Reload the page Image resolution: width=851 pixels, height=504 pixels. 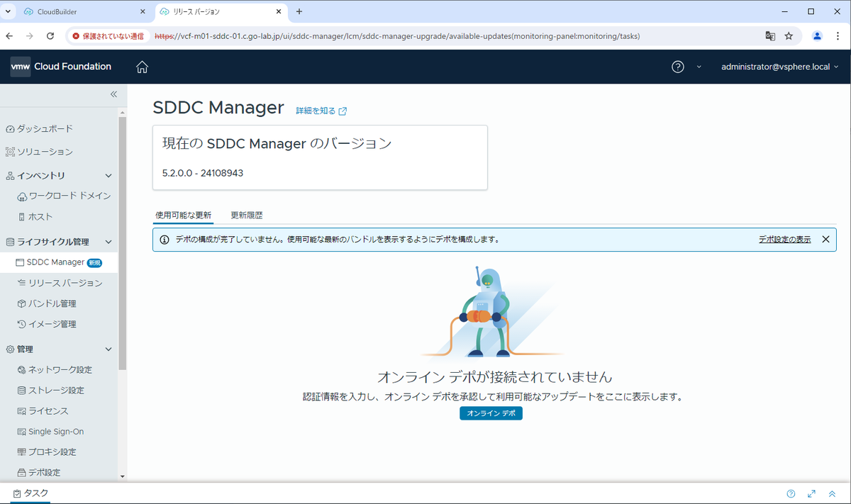[x=50, y=36]
